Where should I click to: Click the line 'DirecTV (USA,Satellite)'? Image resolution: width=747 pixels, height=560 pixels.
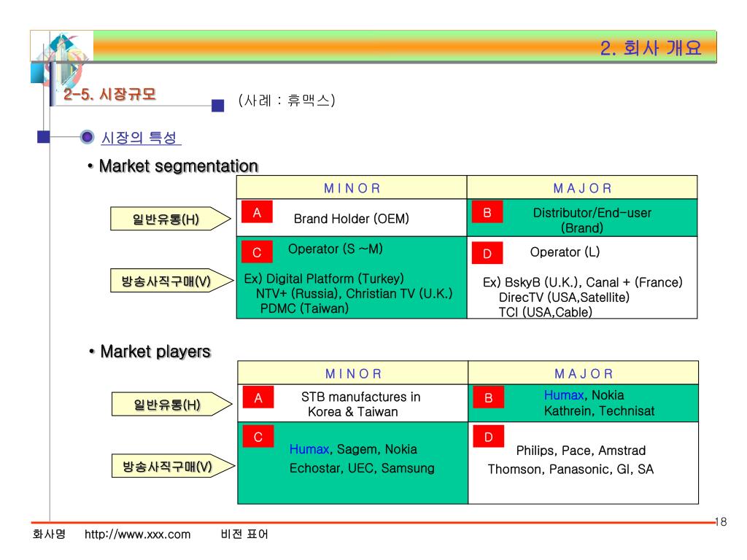(564, 297)
